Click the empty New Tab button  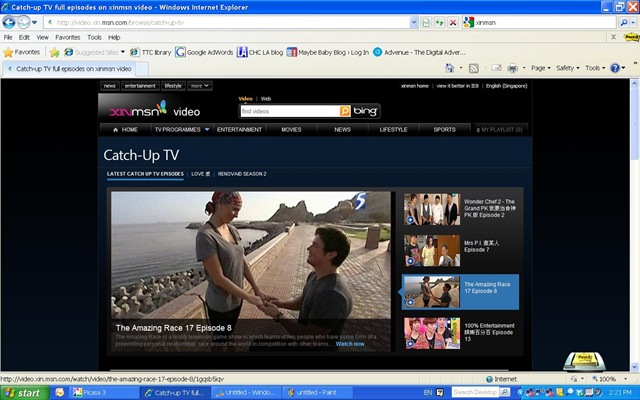click(x=142, y=69)
